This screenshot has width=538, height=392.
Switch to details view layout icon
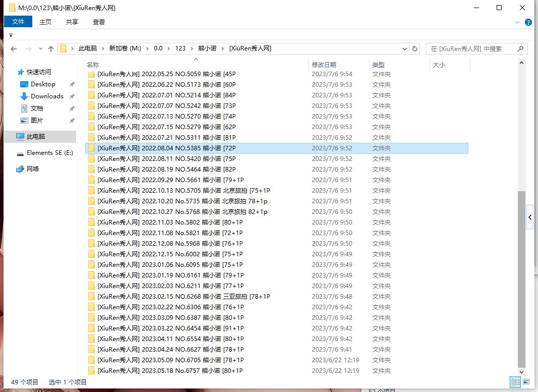click(515, 382)
